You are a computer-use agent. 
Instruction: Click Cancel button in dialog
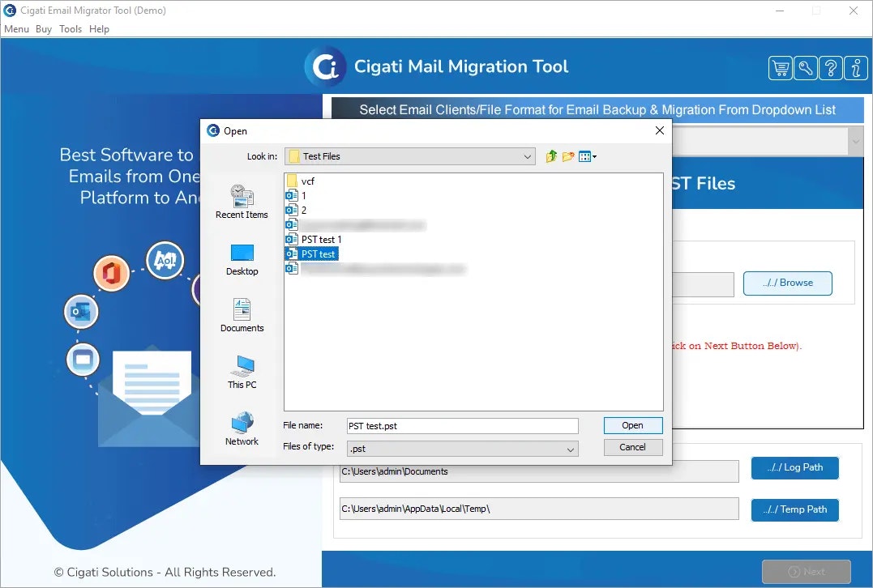pyautogui.click(x=633, y=447)
